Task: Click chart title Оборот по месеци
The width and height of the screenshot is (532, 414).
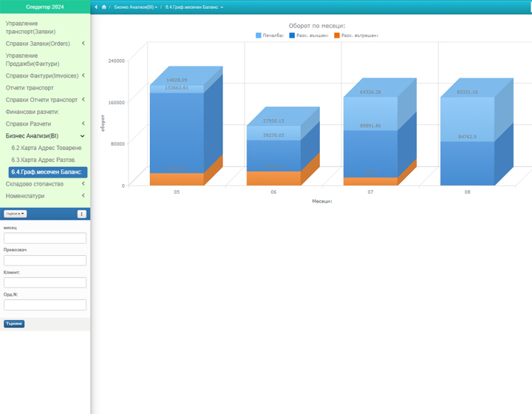Action: pyautogui.click(x=317, y=26)
